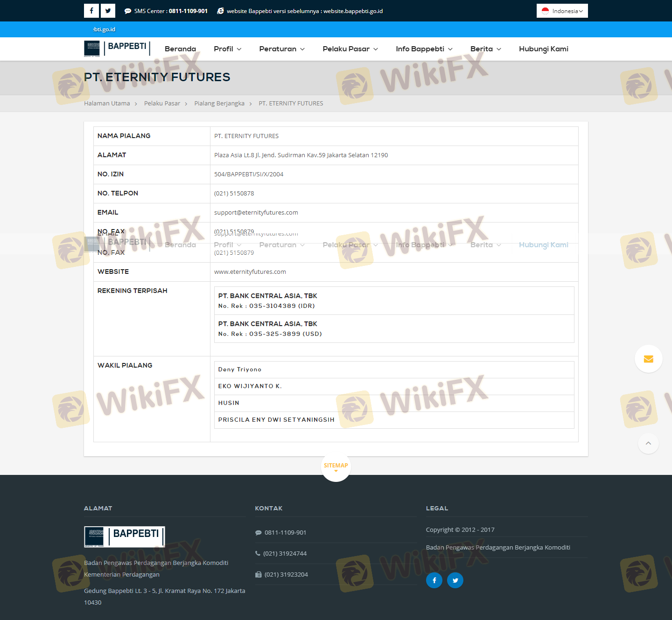Open the Berita dropdown menu
The width and height of the screenshot is (672, 620).
(485, 49)
